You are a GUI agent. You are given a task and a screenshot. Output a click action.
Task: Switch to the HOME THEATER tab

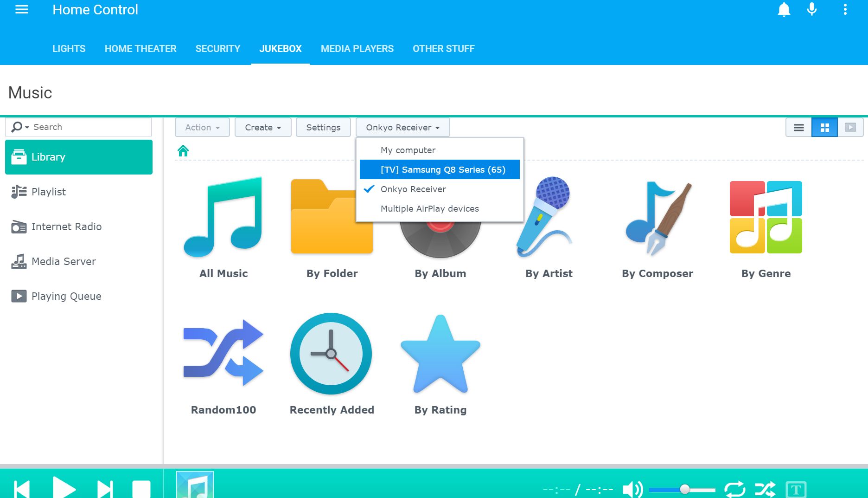coord(140,49)
